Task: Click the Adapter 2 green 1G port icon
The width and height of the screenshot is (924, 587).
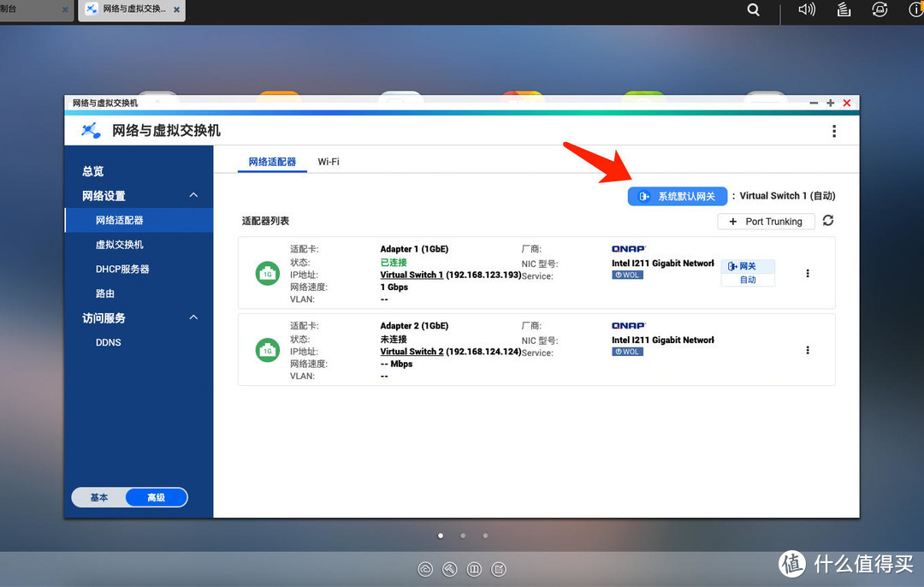Action: (x=268, y=350)
